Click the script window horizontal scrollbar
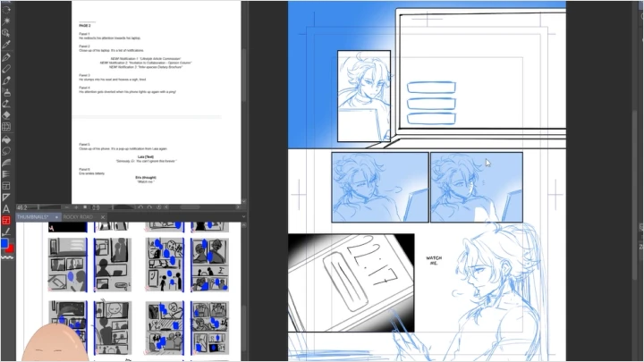 pyautogui.click(x=191, y=207)
